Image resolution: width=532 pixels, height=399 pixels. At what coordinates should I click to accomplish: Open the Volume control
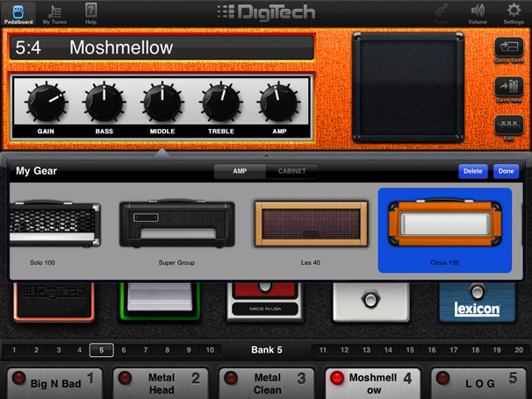(478, 14)
